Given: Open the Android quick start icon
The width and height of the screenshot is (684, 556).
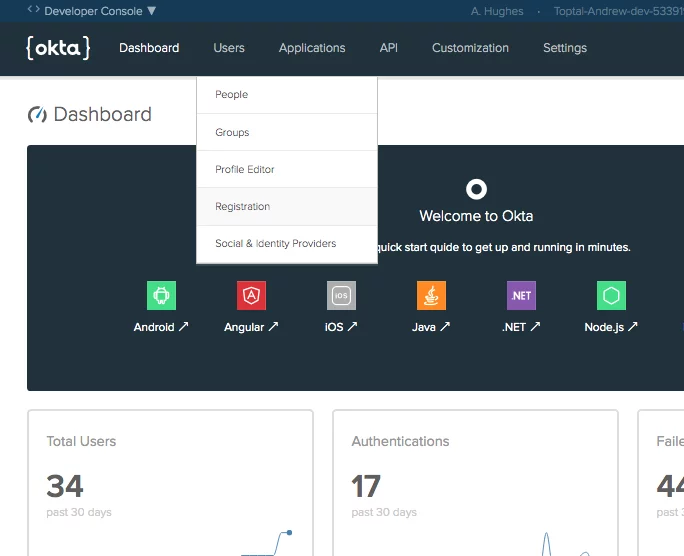Looking at the screenshot, I should click(161, 296).
